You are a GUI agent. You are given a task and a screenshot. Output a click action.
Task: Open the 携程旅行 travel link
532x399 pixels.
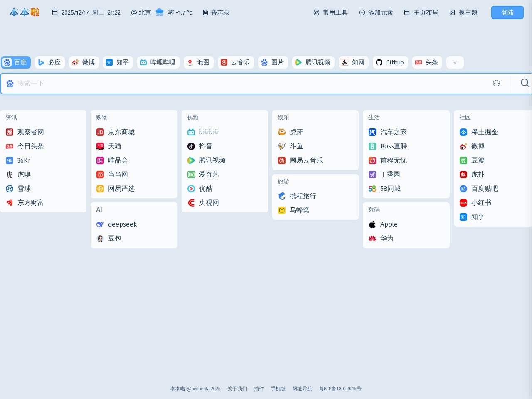coord(303,196)
